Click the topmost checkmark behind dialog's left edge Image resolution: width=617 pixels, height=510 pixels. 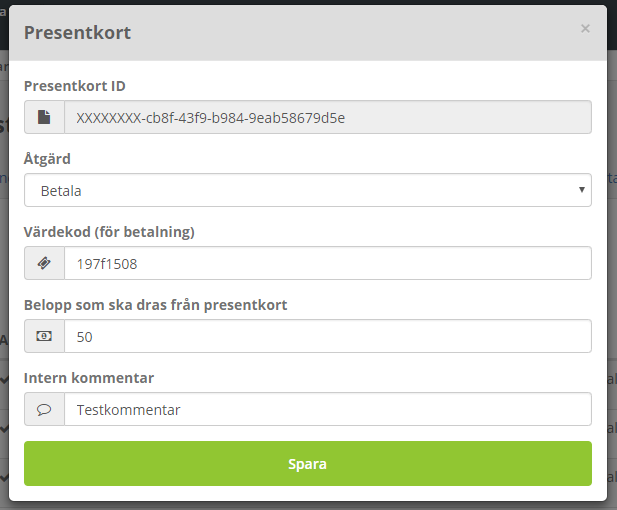[4, 380]
